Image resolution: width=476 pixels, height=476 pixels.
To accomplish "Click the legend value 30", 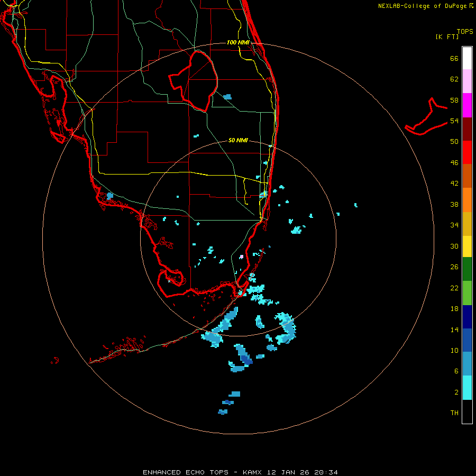I will [x=454, y=246].
